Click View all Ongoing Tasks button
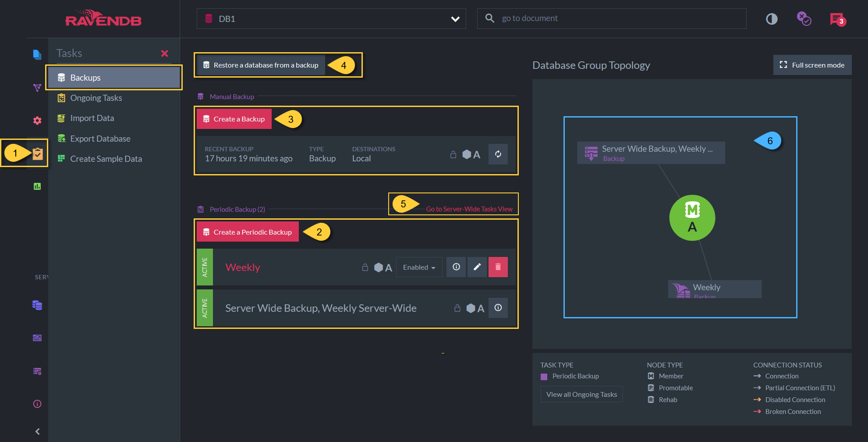The height and width of the screenshot is (442, 868). 581,394
